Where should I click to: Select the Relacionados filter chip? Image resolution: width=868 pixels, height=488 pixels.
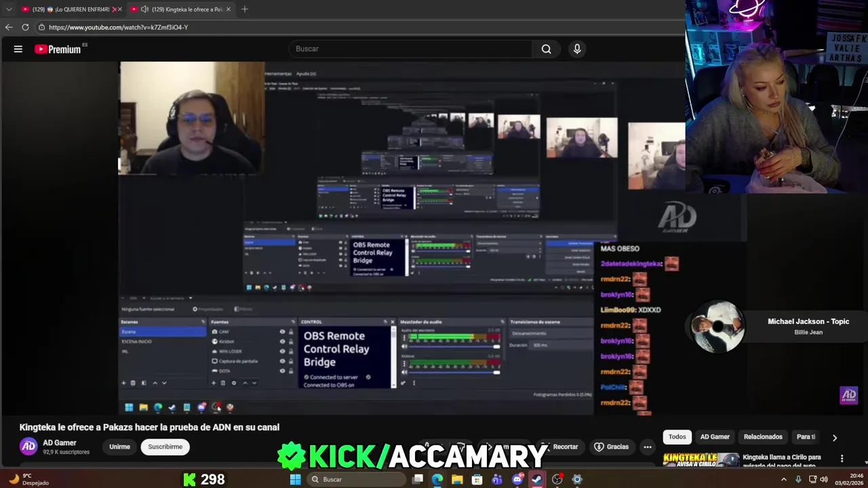coord(763,436)
